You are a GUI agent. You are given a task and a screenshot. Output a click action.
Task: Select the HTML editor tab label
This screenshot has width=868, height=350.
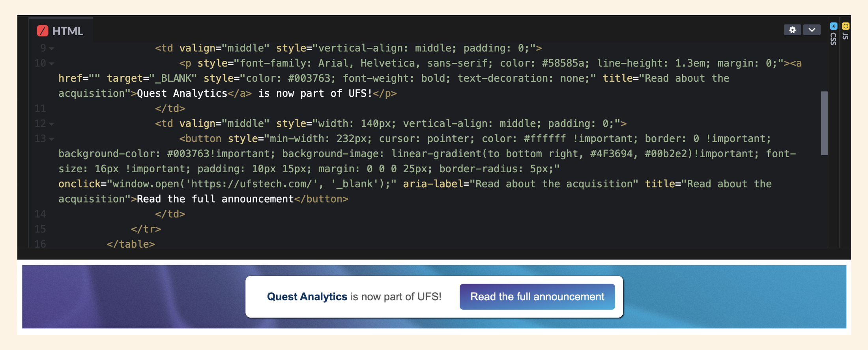pos(67,31)
